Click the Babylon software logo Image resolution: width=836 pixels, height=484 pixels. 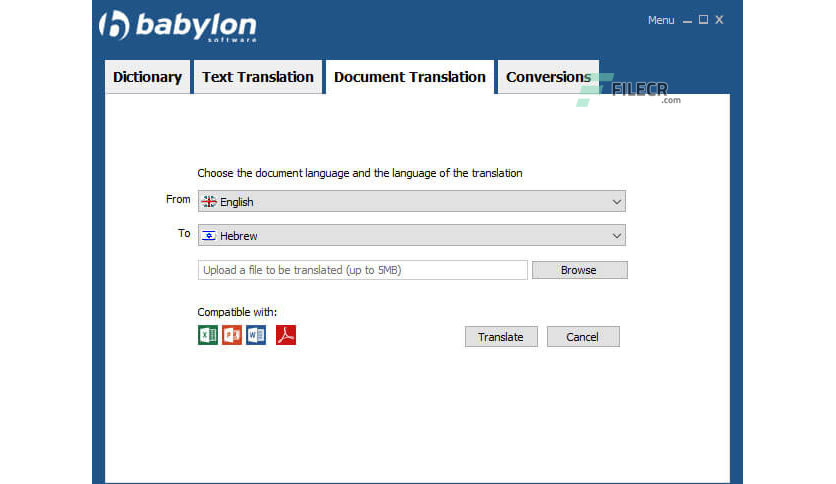pyautogui.click(x=178, y=26)
